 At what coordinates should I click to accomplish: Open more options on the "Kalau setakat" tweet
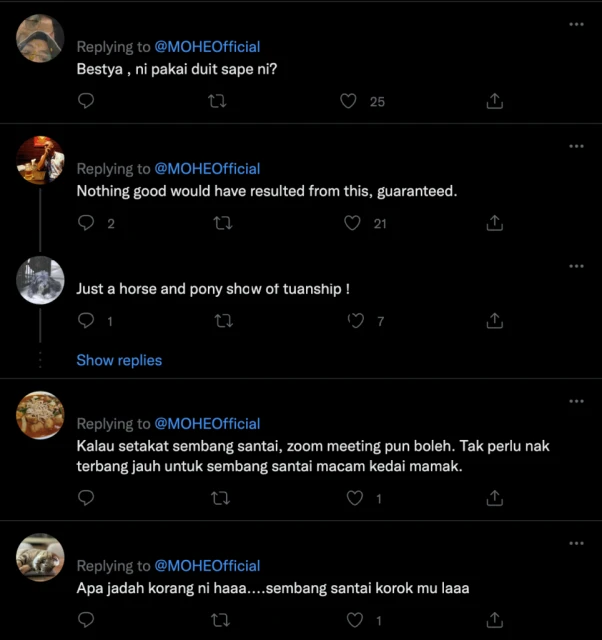[x=576, y=401]
